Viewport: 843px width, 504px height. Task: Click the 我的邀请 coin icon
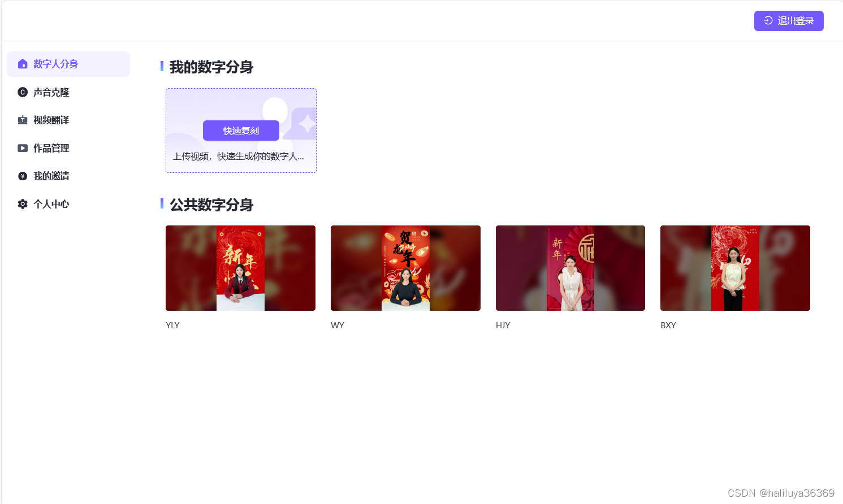(23, 176)
